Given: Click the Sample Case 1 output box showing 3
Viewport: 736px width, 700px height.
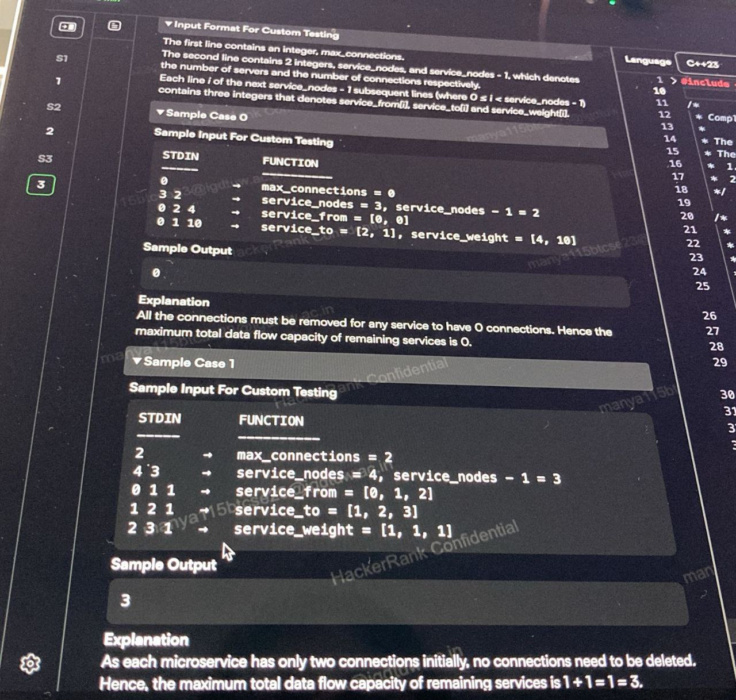Looking at the screenshot, I should (x=397, y=602).
